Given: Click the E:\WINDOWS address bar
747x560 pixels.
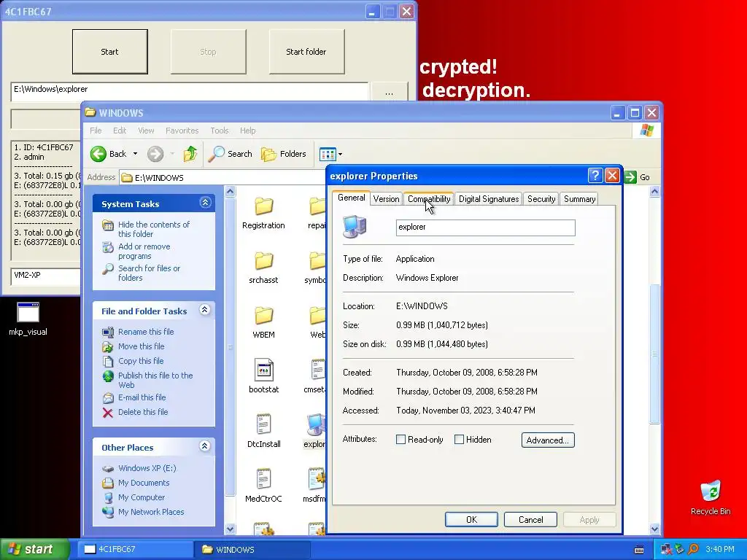Looking at the screenshot, I should [223, 178].
